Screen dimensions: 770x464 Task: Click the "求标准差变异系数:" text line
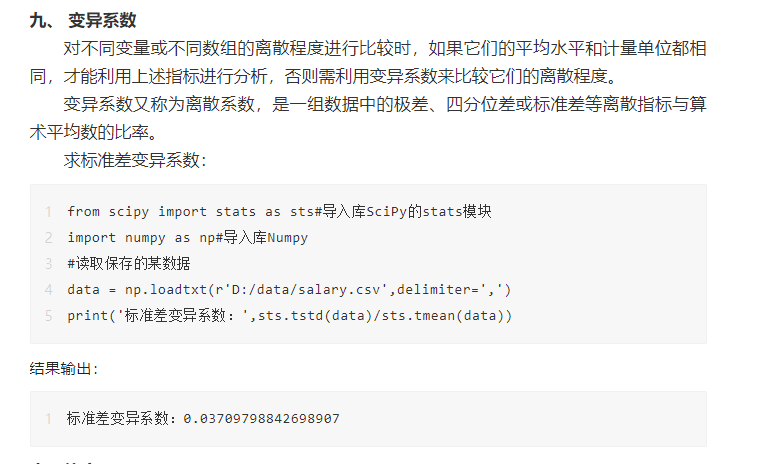pyautogui.click(x=135, y=159)
